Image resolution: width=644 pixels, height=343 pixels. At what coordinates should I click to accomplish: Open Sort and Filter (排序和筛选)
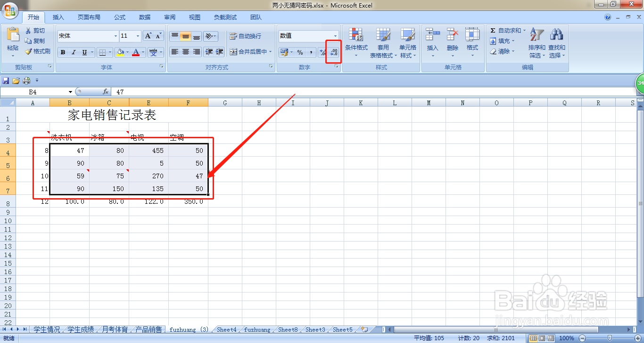pos(537,42)
